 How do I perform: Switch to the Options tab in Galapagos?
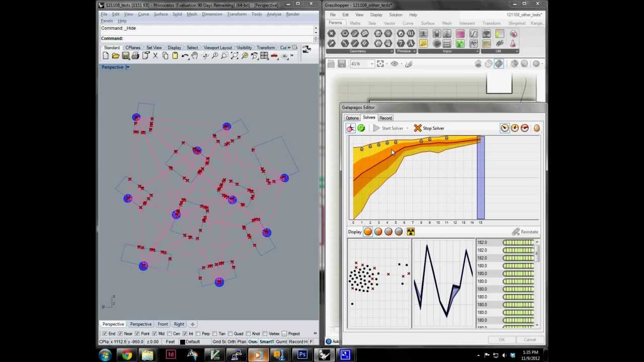[x=352, y=118]
